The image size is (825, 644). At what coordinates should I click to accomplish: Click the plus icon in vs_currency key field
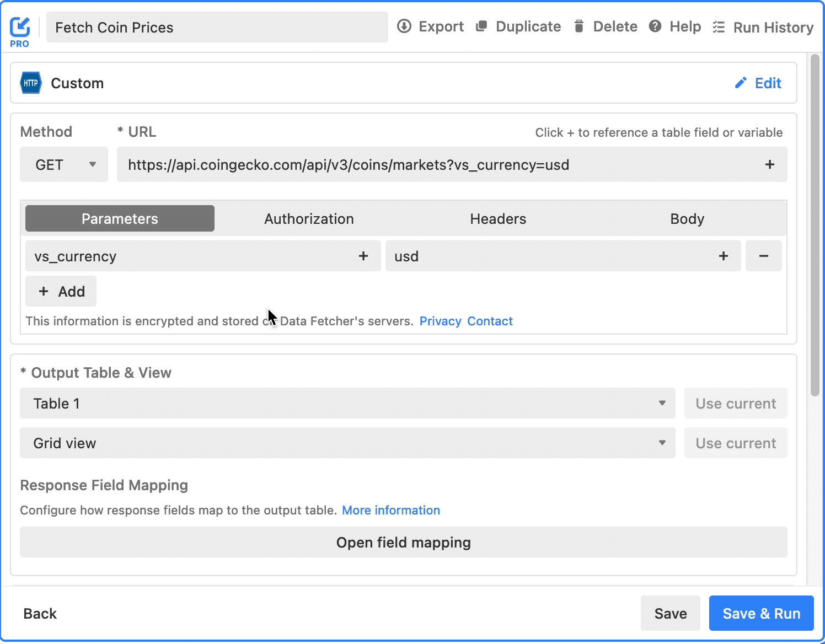[363, 256]
